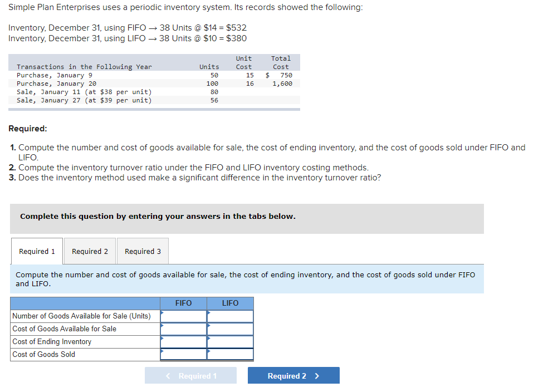This screenshot has height=392, width=553.
Task: Click the LIFO column header
Action: tap(230, 303)
